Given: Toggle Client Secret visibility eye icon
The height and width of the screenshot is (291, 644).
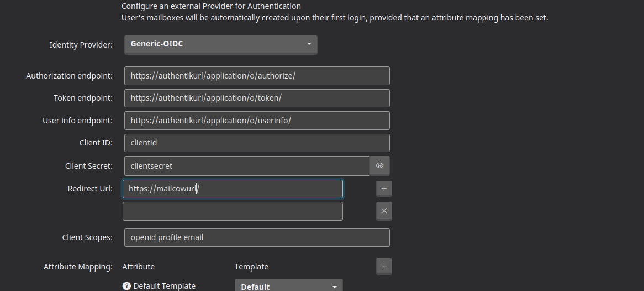Looking at the screenshot, I should (x=379, y=165).
